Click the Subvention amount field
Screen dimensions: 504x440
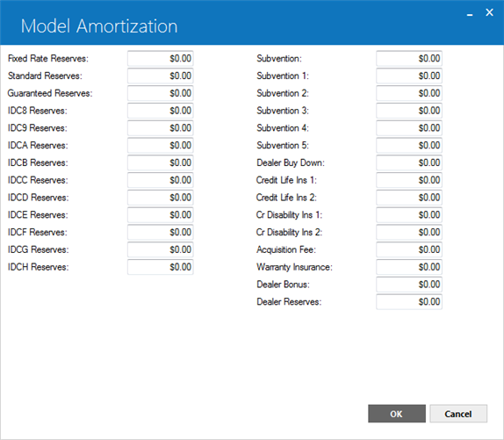pyautogui.click(x=409, y=59)
